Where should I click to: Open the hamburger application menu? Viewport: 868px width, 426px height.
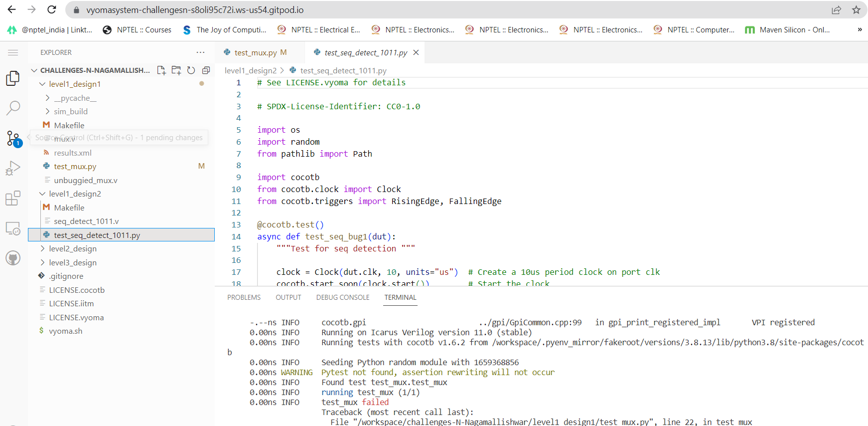[x=13, y=52]
